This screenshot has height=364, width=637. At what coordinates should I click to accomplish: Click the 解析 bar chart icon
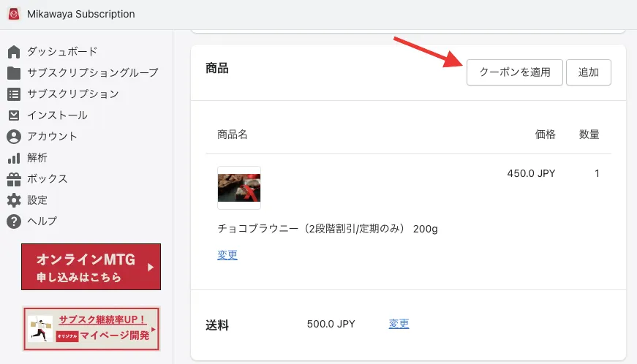[x=14, y=159]
